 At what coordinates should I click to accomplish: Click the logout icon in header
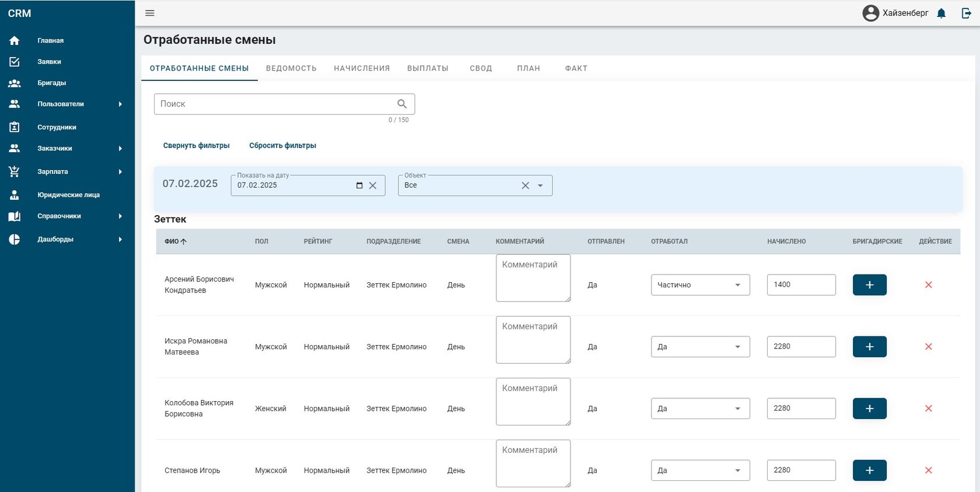(x=966, y=13)
